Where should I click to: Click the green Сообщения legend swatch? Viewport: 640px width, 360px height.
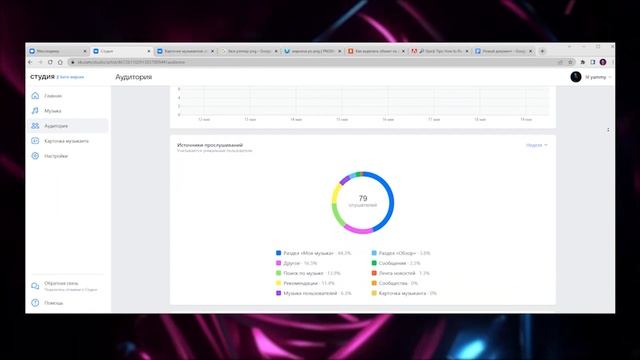pos(374,263)
